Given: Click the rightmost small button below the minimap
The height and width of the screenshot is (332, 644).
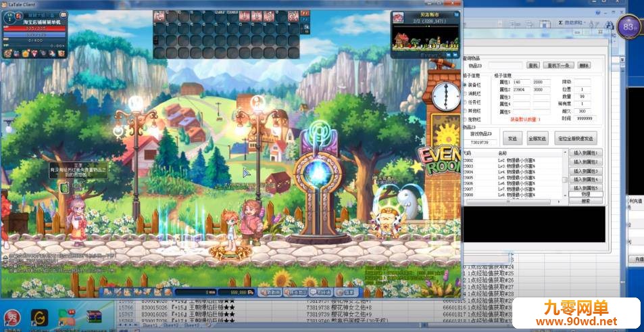Looking at the screenshot, I should (x=455, y=54).
